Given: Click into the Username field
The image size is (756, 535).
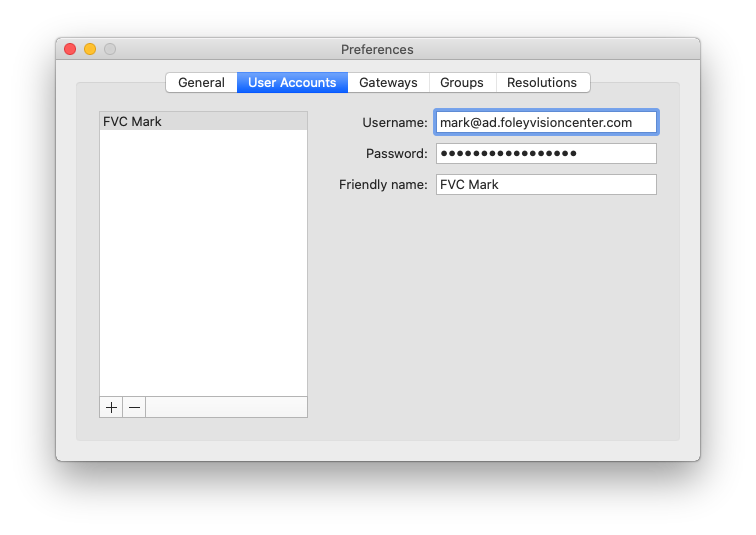Looking at the screenshot, I should coord(546,122).
